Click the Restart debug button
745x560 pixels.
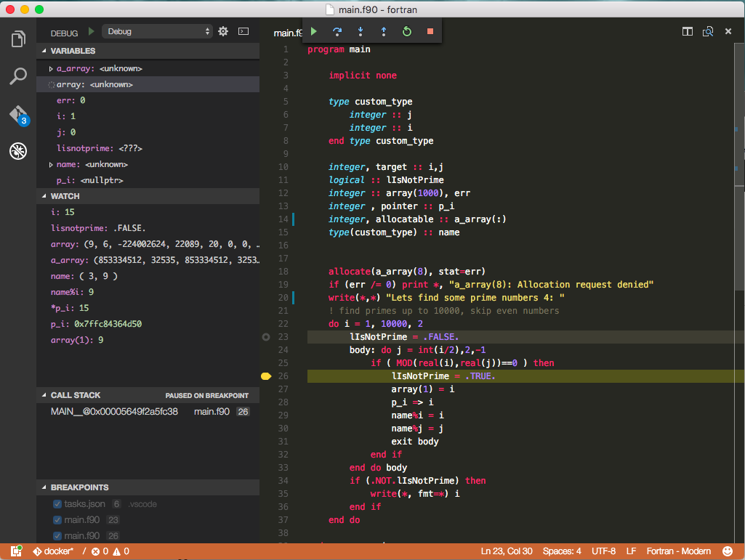407,31
